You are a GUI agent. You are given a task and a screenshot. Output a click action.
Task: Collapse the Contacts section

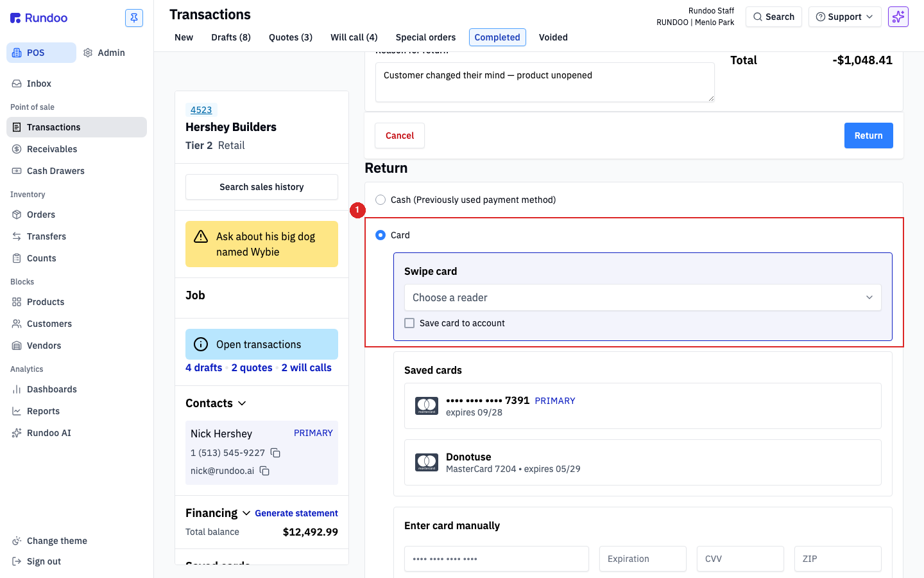click(x=242, y=403)
